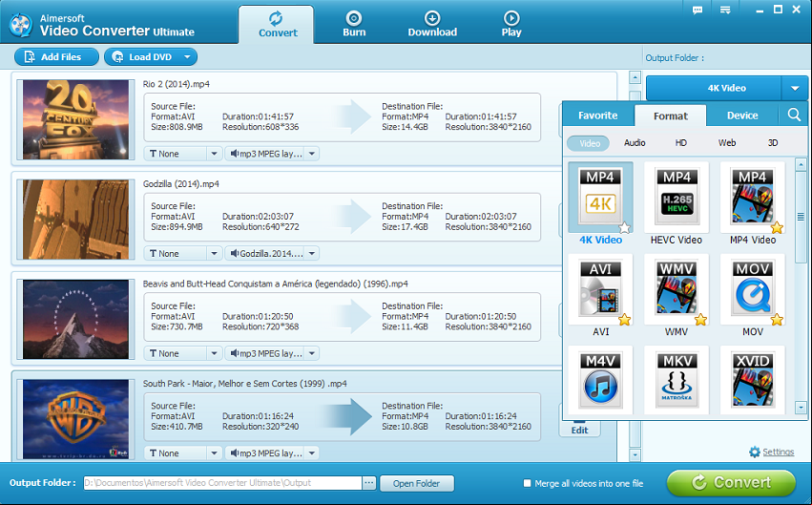Select the HD format category

tap(680, 143)
